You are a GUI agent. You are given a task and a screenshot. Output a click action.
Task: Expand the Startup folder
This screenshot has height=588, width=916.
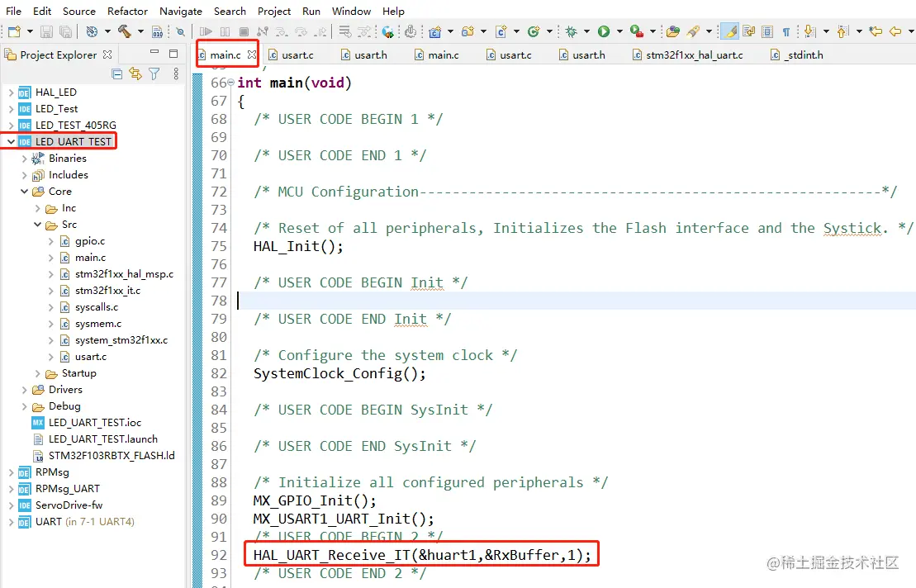pyautogui.click(x=37, y=373)
